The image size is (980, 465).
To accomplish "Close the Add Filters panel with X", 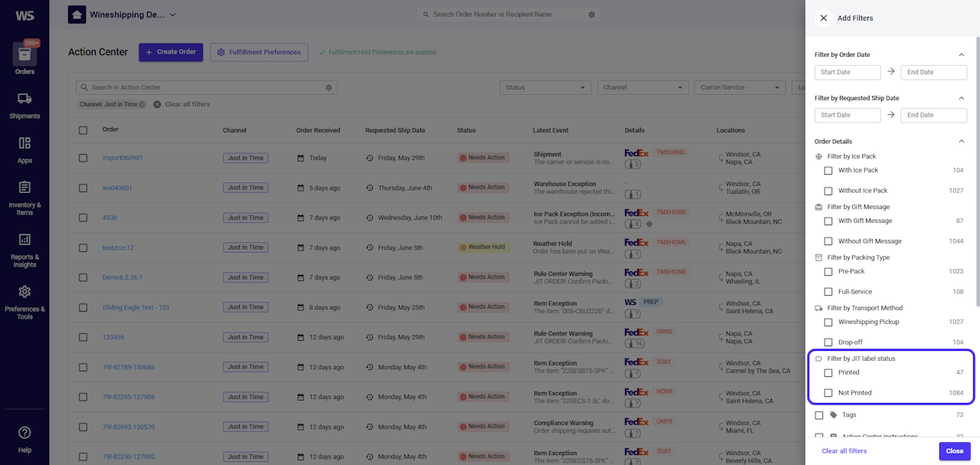I will click(x=824, y=18).
